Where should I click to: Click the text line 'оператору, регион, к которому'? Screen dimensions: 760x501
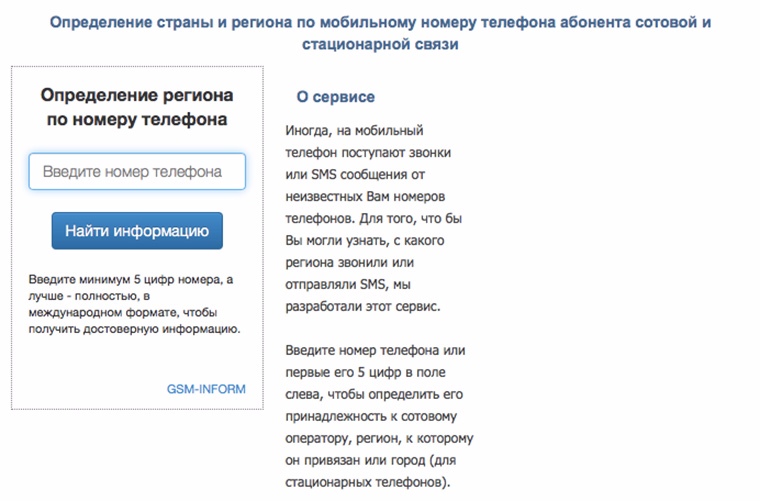379,438
